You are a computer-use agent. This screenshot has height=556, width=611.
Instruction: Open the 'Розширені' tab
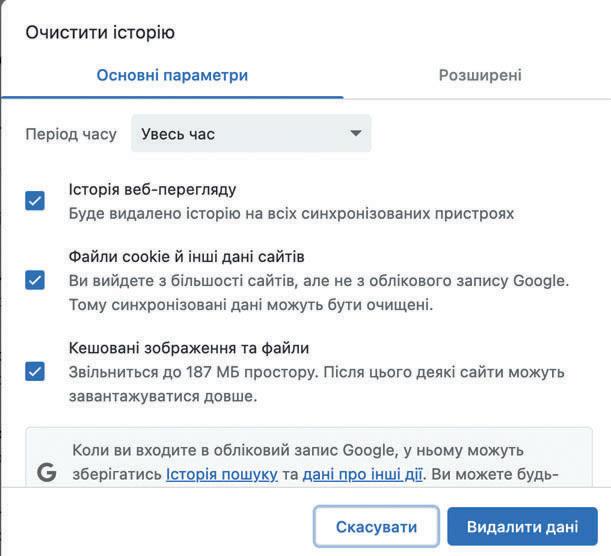click(x=480, y=75)
